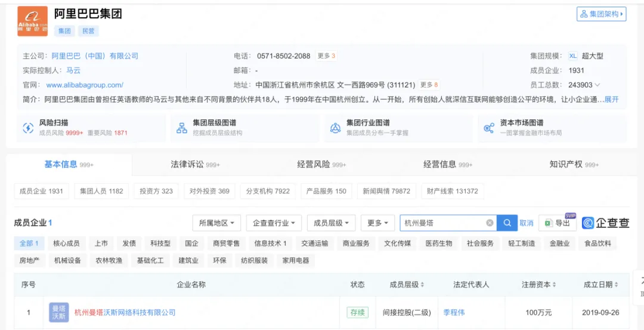Image resolution: width=644 pixels, height=330 pixels.
Task: Click the blue magnifier search button
Action: (507, 223)
